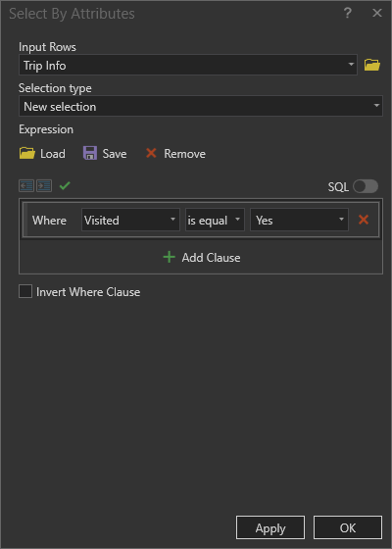This screenshot has width=392, height=549.
Task: Click the Load expression folder icon
Action: click(27, 153)
